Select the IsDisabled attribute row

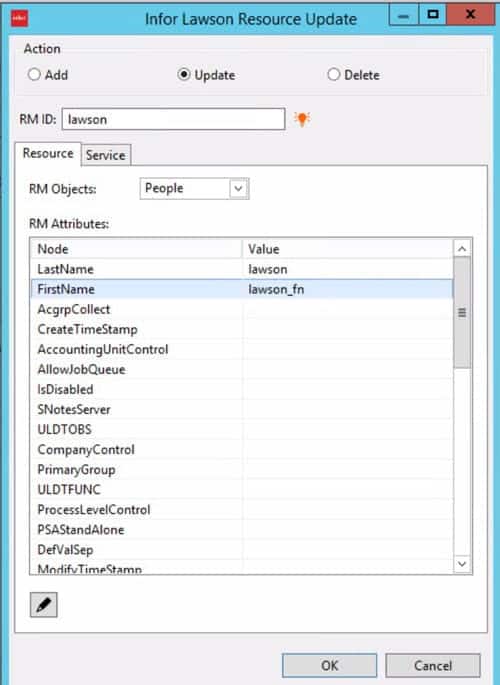pos(241,390)
